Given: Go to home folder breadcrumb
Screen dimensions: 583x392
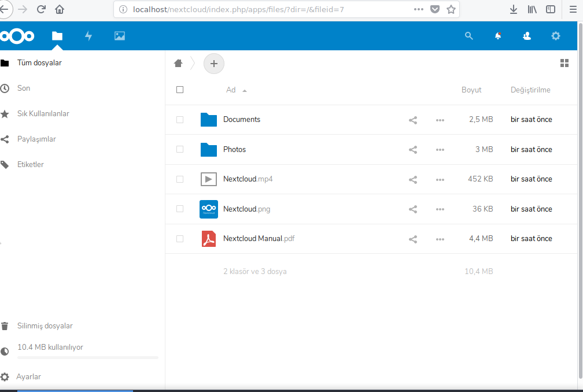Looking at the screenshot, I should [178, 64].
